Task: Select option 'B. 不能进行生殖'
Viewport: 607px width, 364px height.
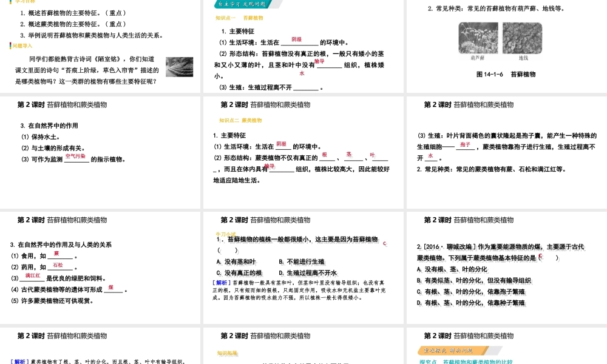Action: tap(302, 262)
